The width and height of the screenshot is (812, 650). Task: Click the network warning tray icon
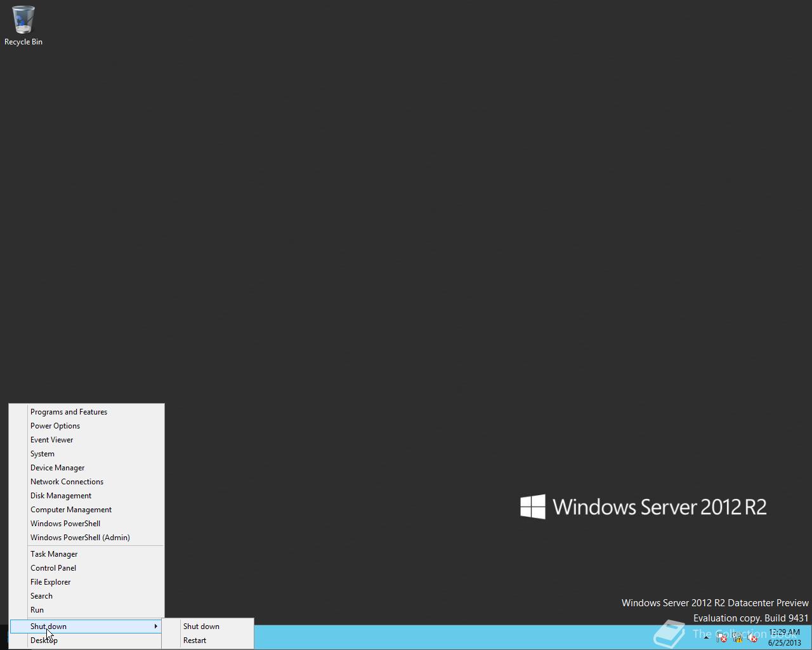(x=737, y=638)
